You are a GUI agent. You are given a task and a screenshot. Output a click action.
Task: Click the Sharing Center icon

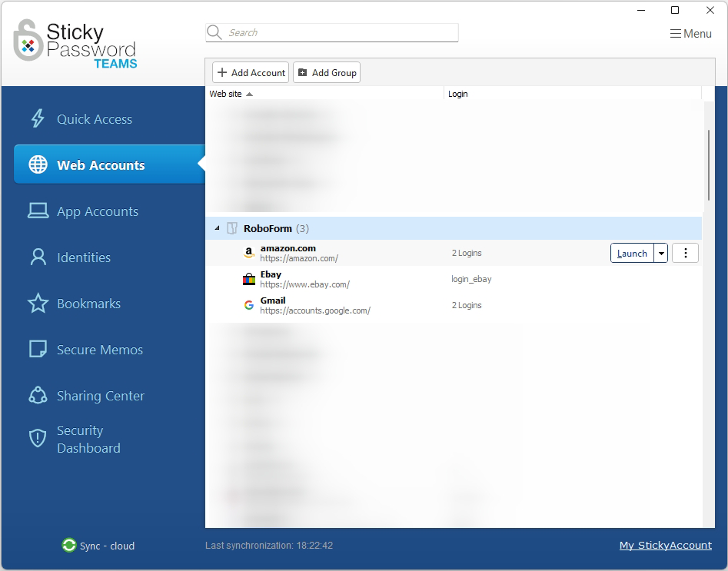(x=38, y=395)
